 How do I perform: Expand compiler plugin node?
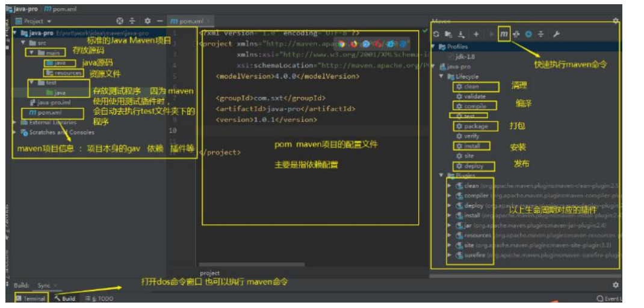(450, 196)
